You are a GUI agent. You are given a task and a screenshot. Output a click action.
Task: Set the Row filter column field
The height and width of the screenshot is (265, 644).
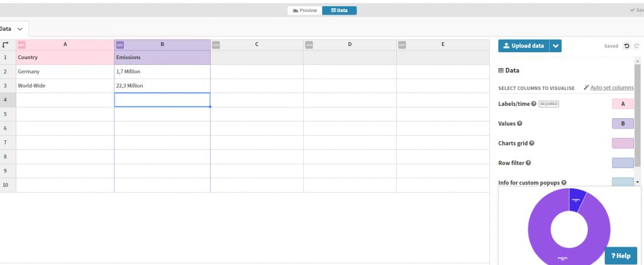point(623,162)
